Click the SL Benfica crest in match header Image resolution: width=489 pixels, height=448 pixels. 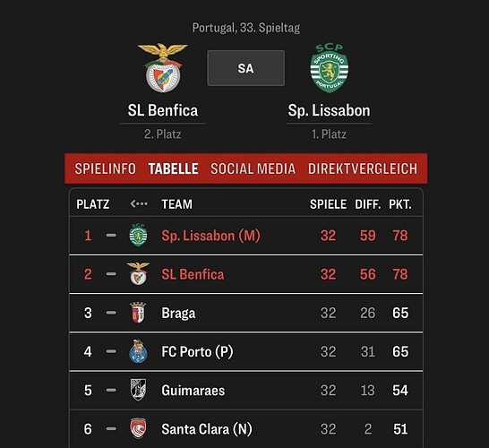pyautogui.click(x=163, y=68)
